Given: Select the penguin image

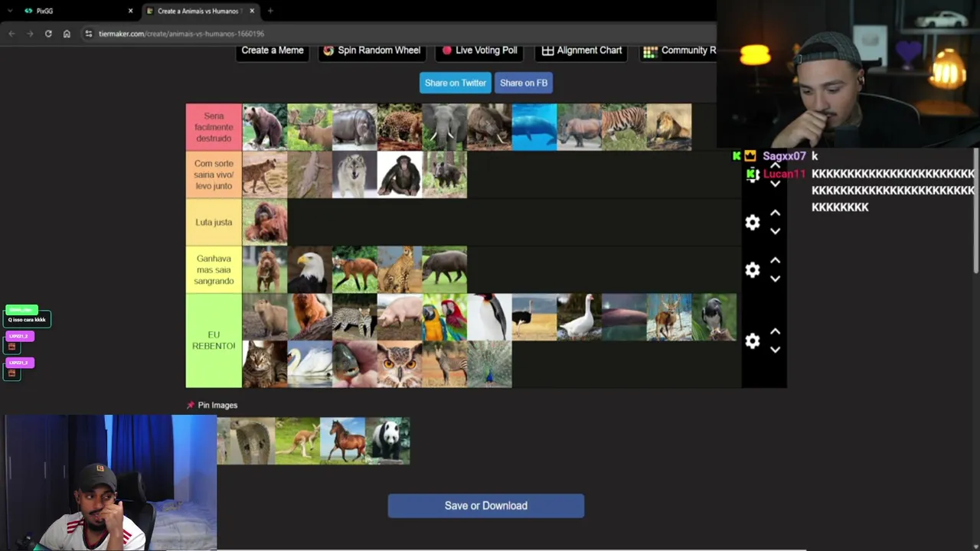Looking at the screenshot, I should [489, 317].
